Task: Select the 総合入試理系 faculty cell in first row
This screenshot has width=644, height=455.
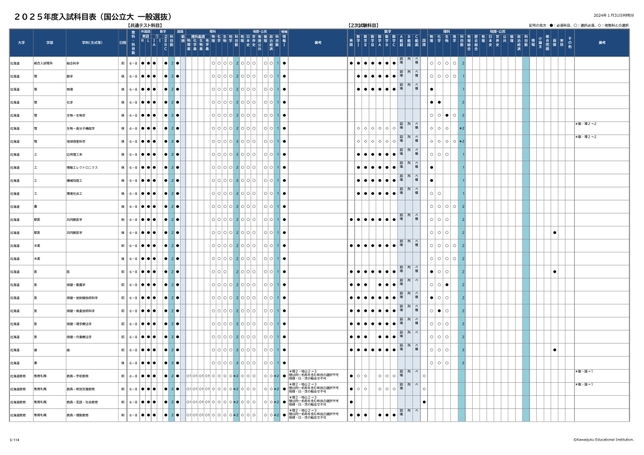Action: [47, 62]
